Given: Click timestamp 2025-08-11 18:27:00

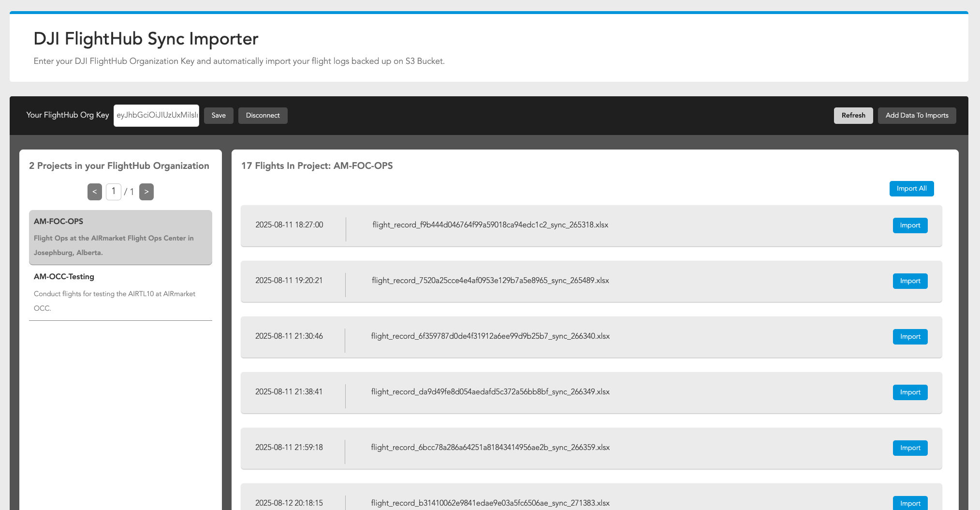Looking at the screenshot, I should pyautogui.click(x=289, y=225).
